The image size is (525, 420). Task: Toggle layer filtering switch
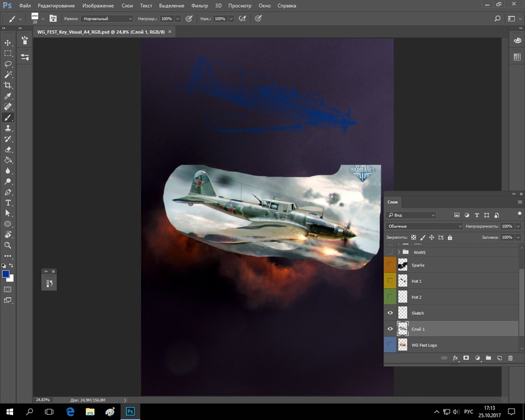[x=520, y=215]
